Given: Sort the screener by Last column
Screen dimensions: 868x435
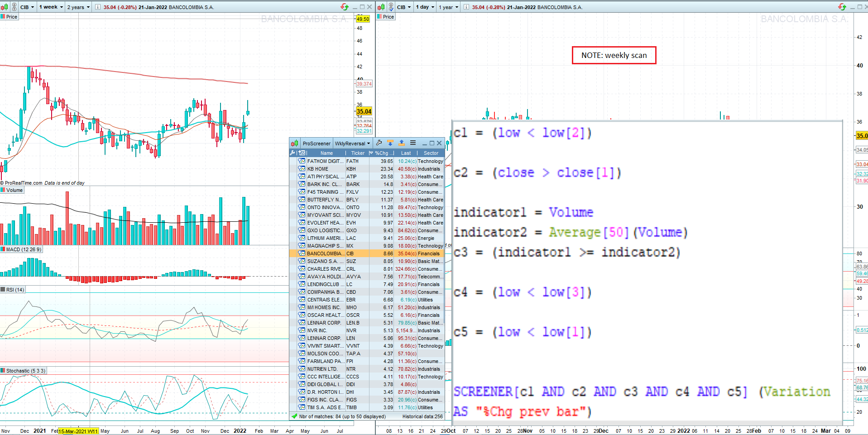Looking at the screenshot, I should point(406,153).
